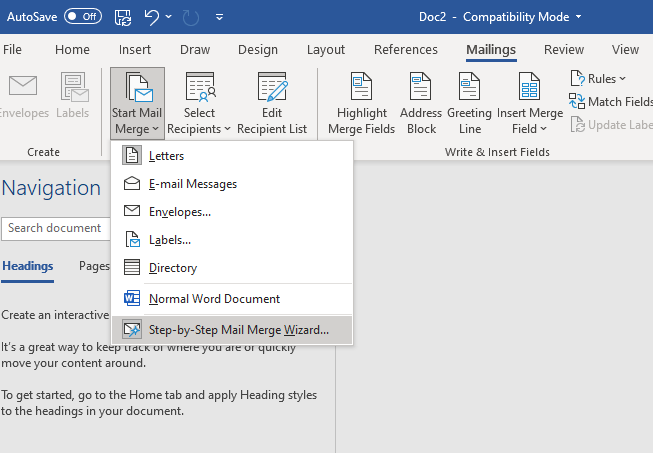The image size is (653, 453).
Task: Expand the Select Recipients menu
Action: [199, 105]
